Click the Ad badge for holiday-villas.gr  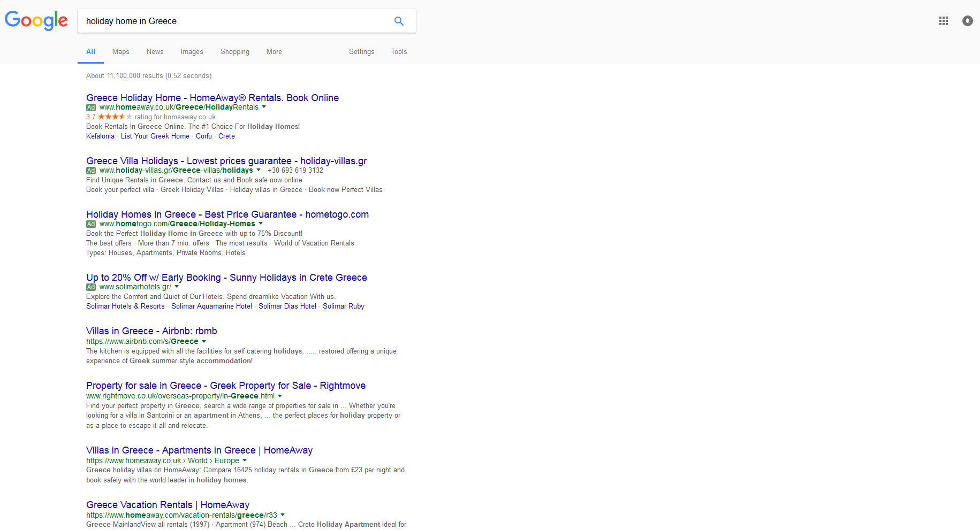coord(91,171)
